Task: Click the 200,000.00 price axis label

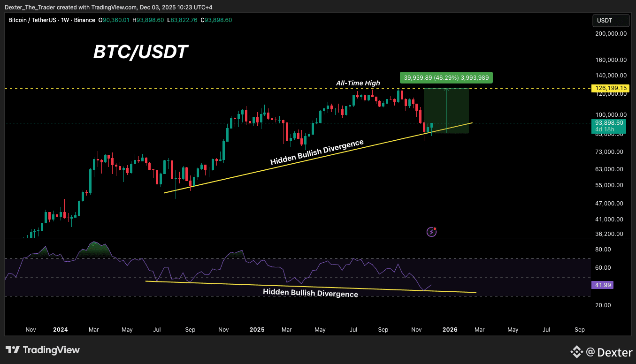Action: click(610, 34)
